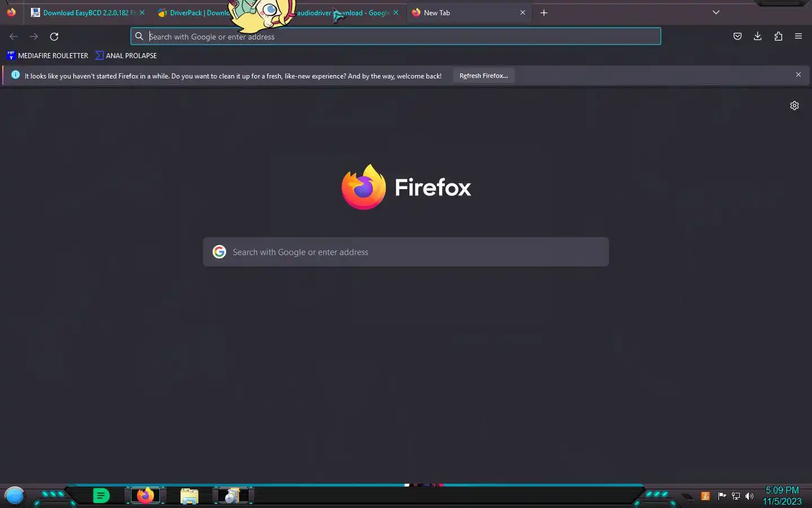This screenshot has height=508, width=812.
Task: Click the magnifier icon in address bar
Action: [139, 37]
